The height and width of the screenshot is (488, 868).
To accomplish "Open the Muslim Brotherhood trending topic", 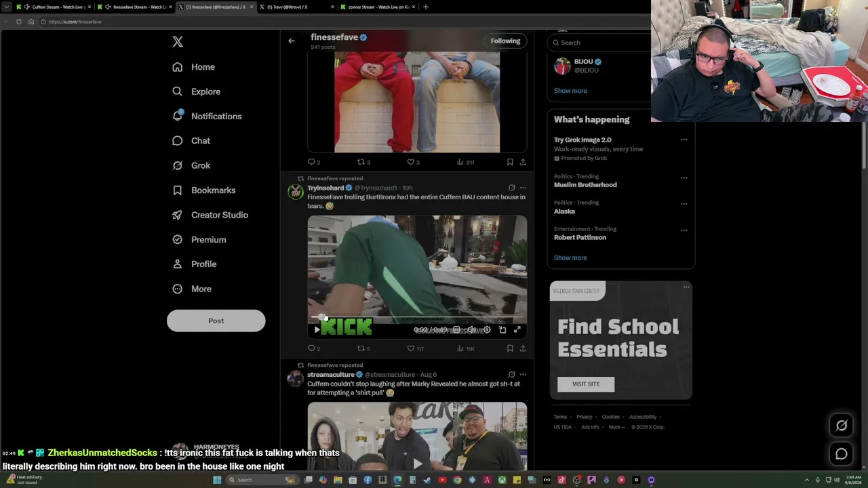I will [585, 184].
